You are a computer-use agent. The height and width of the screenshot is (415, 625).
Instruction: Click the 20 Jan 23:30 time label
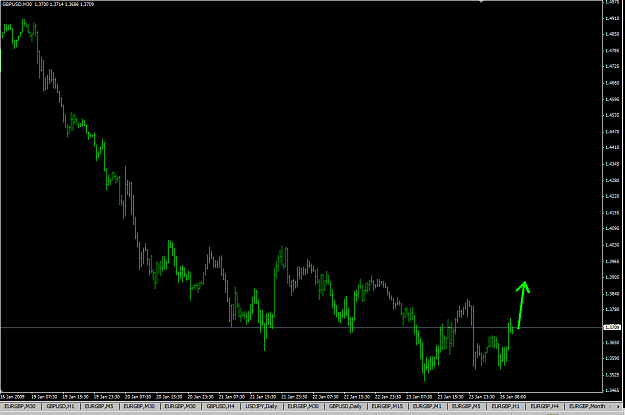tap(200, 397)
